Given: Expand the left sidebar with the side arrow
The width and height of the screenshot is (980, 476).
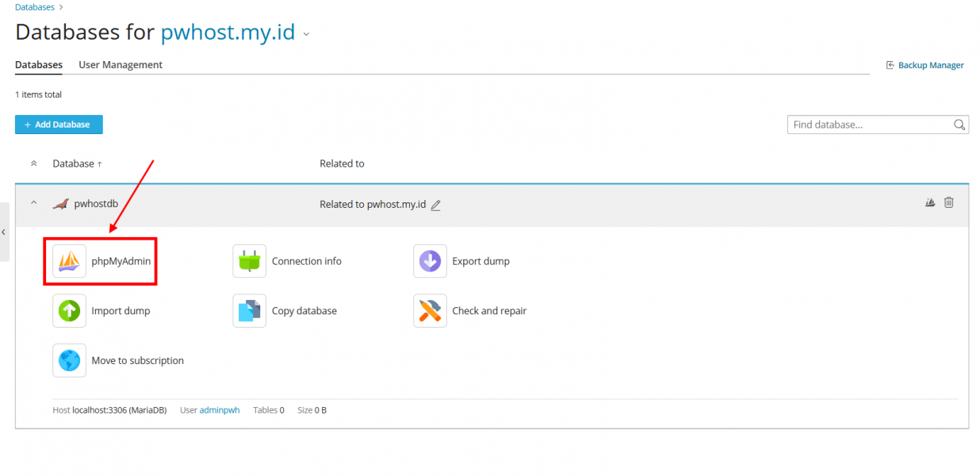Looking at the screenshot, I should (4, 232).
